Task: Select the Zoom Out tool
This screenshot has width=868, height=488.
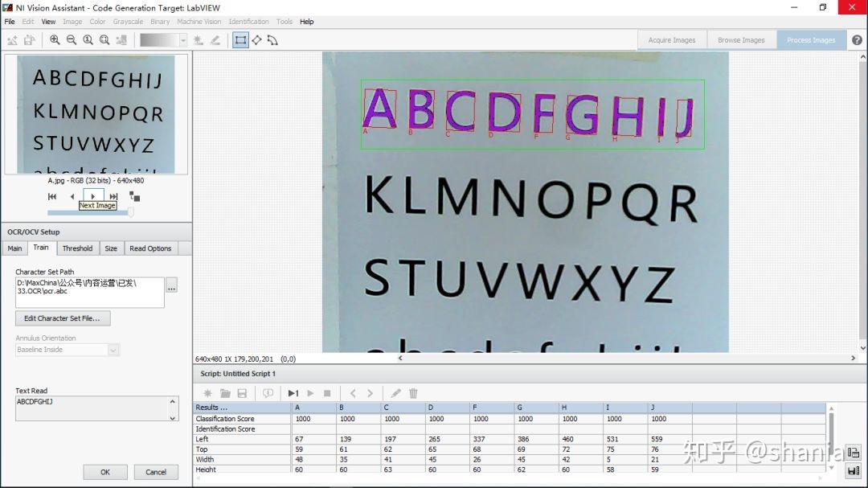Action: 71,39
